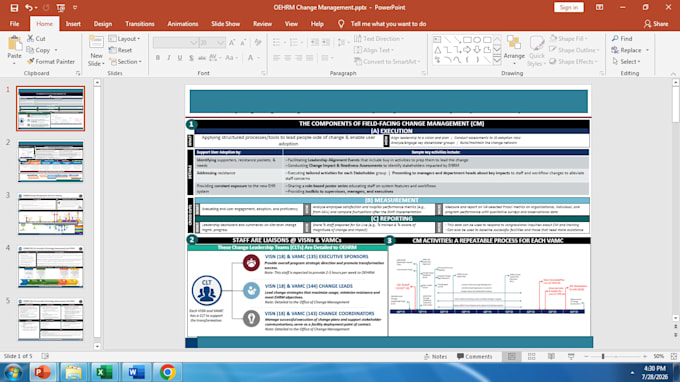Insert a New Slide

tap(96, 51)
